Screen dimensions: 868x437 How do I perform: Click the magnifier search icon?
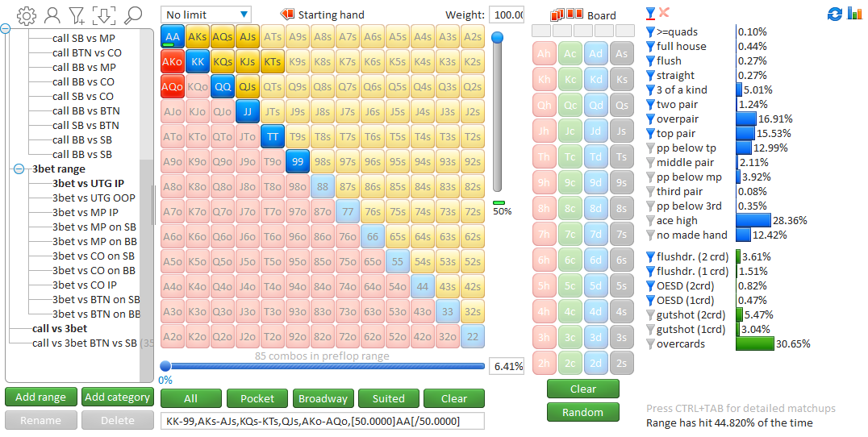pyautogui.click(x=133, y=15)
